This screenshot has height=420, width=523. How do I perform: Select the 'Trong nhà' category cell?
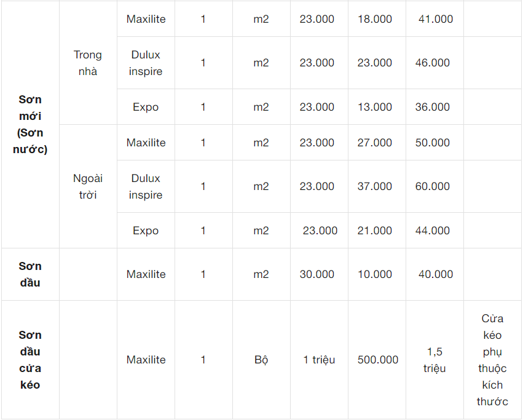(88, 63)
